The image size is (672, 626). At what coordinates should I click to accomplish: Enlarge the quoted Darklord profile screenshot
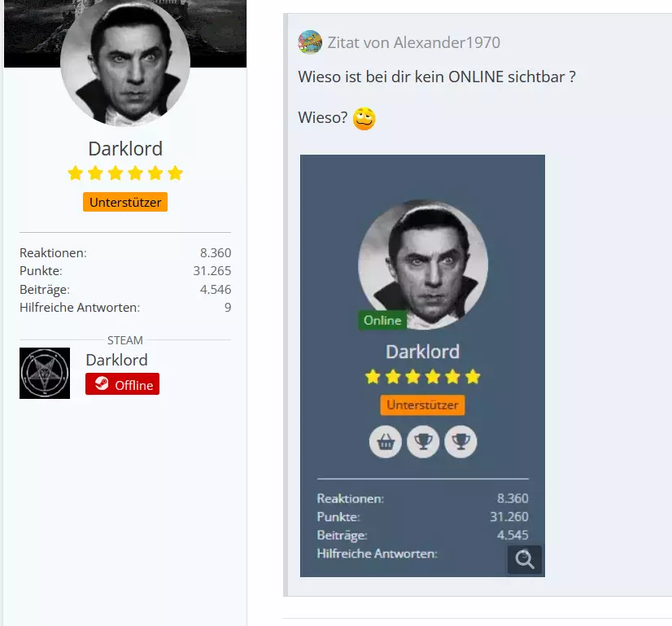click(x=422, y=366)
